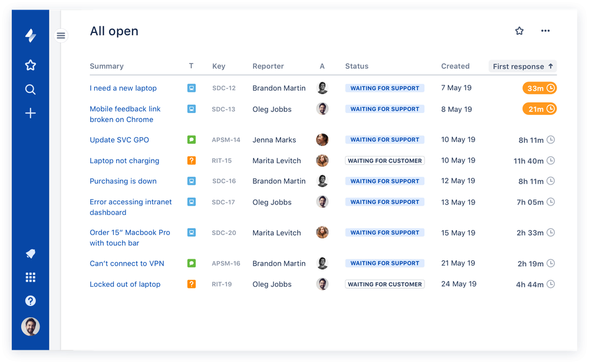Open the app switcher grid icon
This screenshot has width=589, height=364.
(x=31, y=277)
